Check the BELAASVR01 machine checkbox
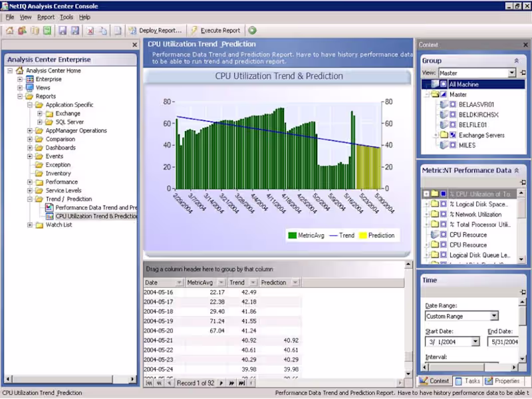This screenshot has width=532, height=399. point(453,104)
